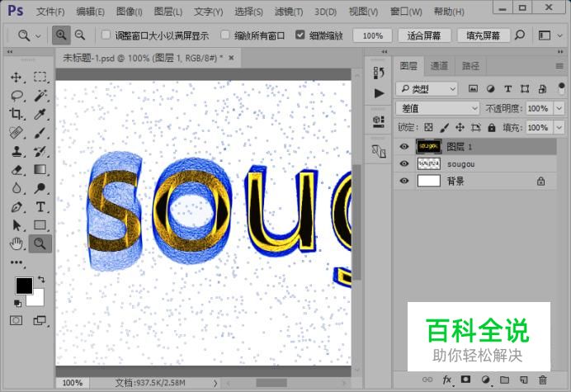Switch to the 路径 tab
Viewport: 571px width, 392px height.
[x=470, y=66]
